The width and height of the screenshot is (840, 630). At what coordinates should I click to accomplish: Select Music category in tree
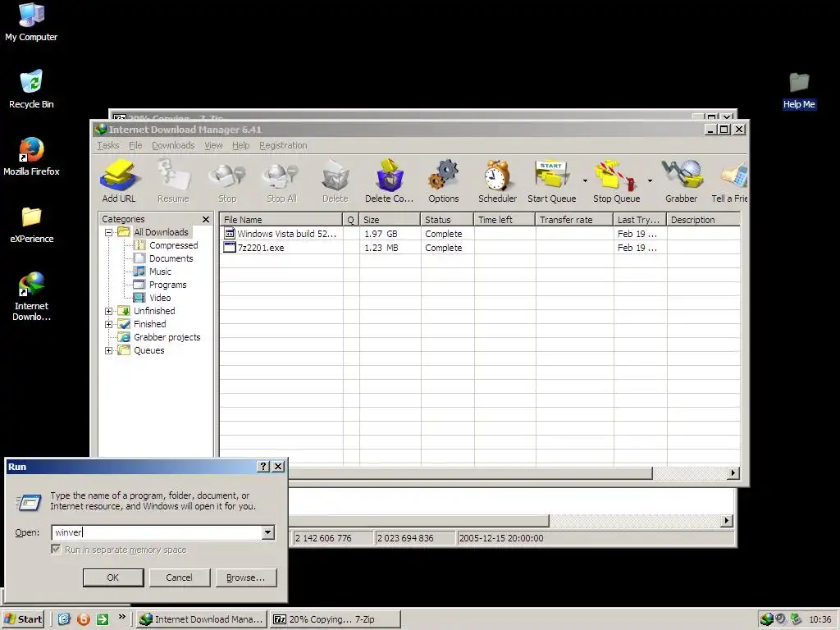tap(160, 272)
